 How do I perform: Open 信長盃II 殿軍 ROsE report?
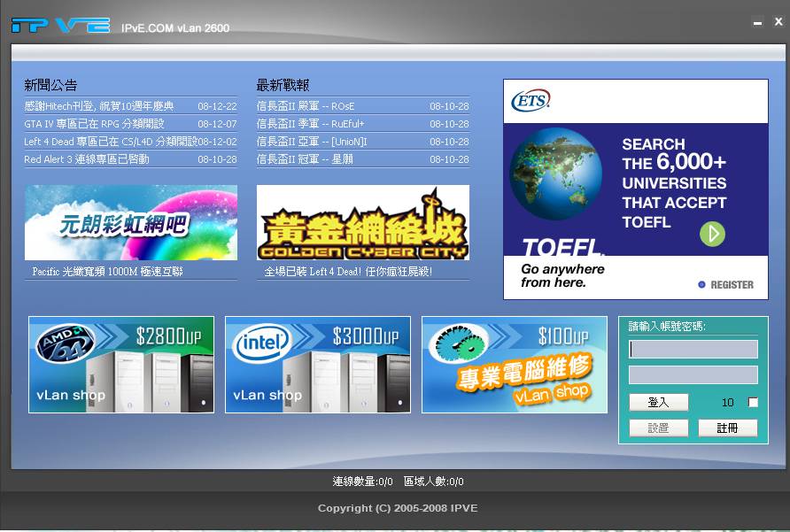[306, 106]
